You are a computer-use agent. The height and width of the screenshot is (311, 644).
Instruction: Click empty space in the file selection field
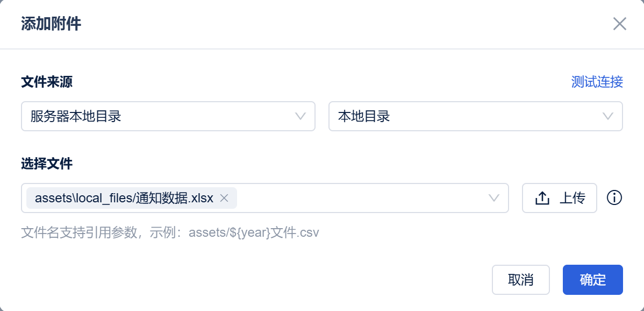click(x=361, y=198)
